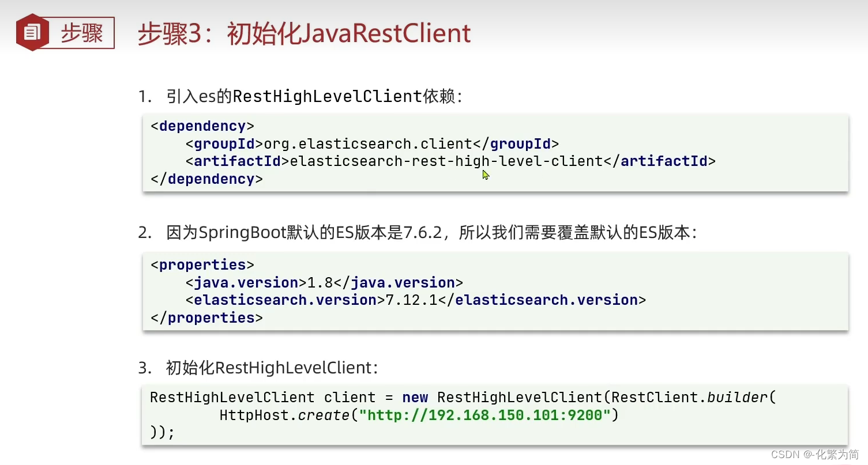
Task: Click the line 引入es的RestHighLevelClient依赖
Action: 300,96
